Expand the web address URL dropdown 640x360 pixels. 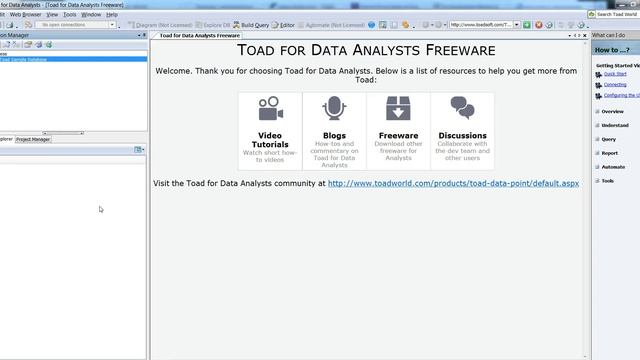tap(516, 25)
